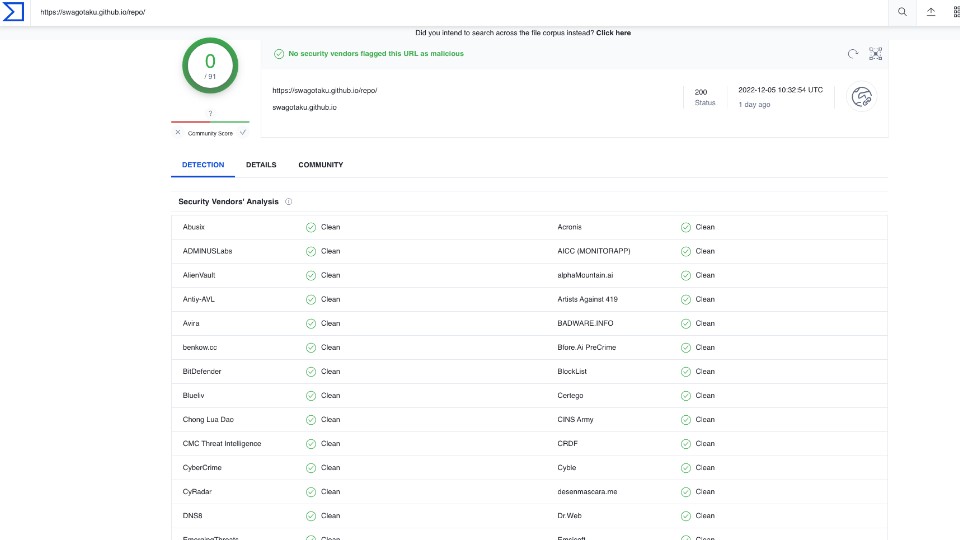
Task: Select the alphaMountain.ai vendor name
Action: pos(585,276)
